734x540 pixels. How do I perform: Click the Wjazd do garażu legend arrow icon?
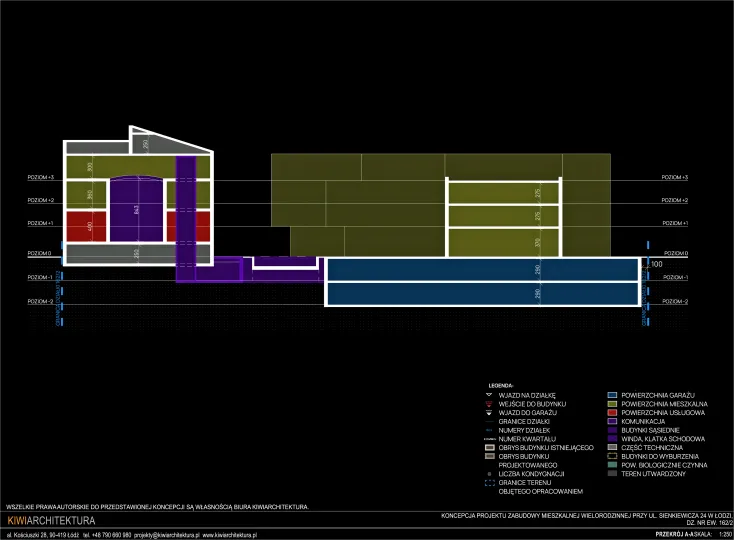click(x=489, y=413)
